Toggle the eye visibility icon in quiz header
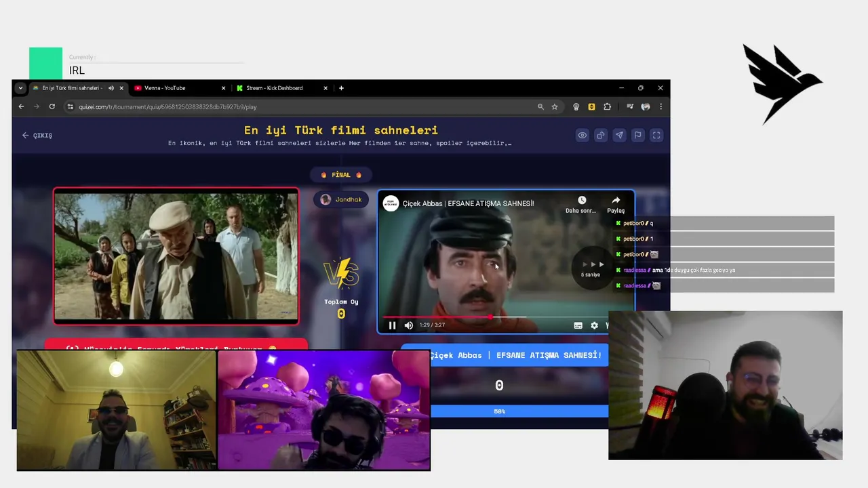Viewport: 868px width, 488px height. (582, 136)
